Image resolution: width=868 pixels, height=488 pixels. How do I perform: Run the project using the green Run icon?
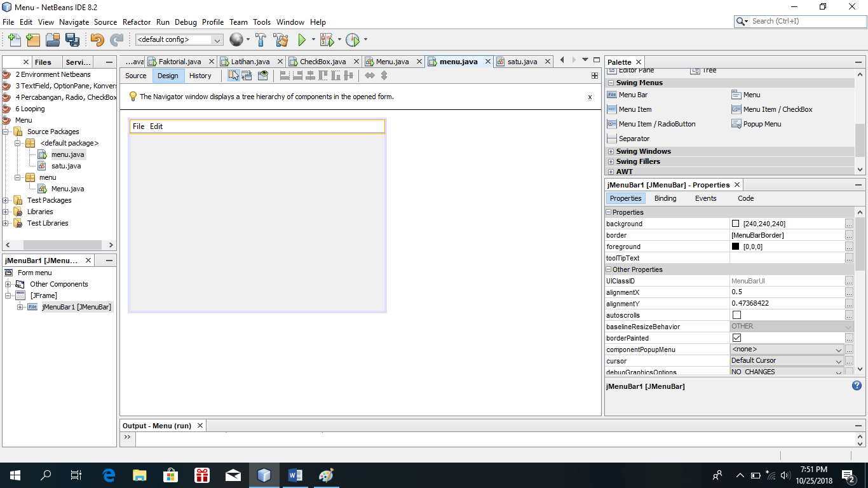point(301,39)
